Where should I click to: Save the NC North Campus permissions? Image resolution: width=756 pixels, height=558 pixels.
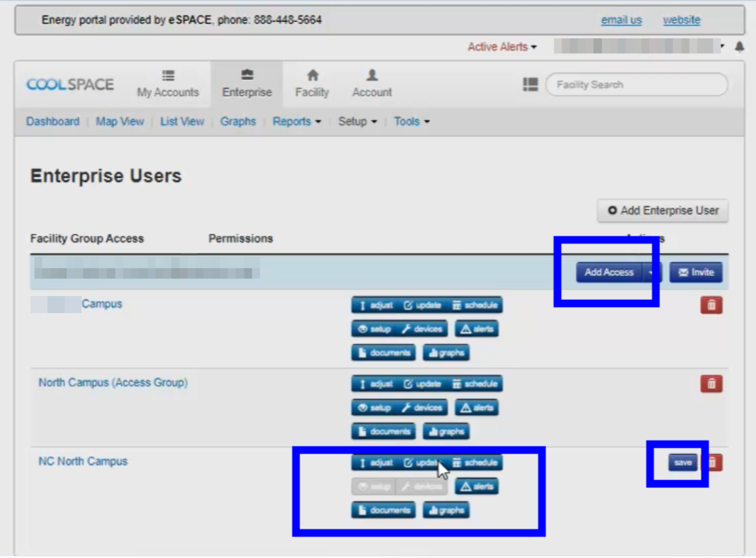click(683, 463)
